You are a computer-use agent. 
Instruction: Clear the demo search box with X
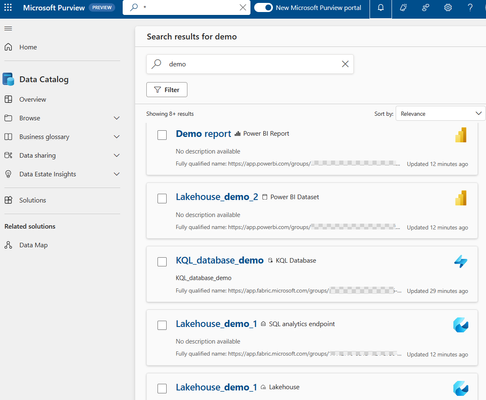(x=345, y=64)
